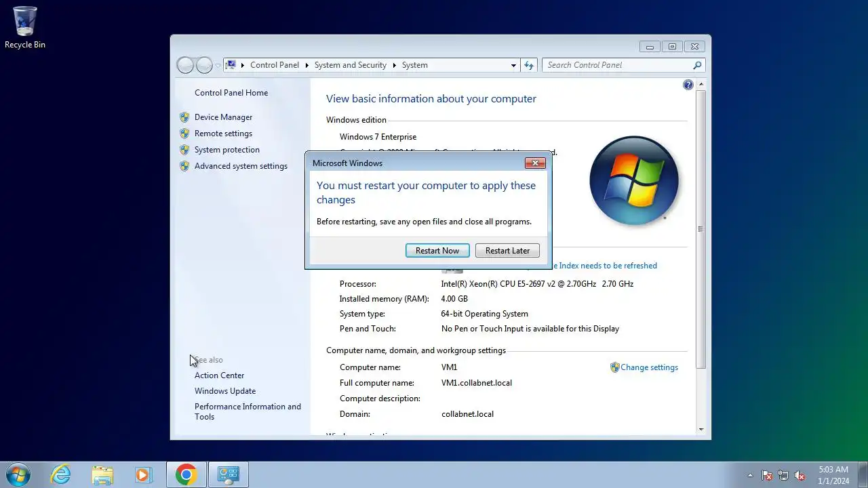Open Remote settings link
Viewport: 868px width, 488px height.
coord(223,134)
